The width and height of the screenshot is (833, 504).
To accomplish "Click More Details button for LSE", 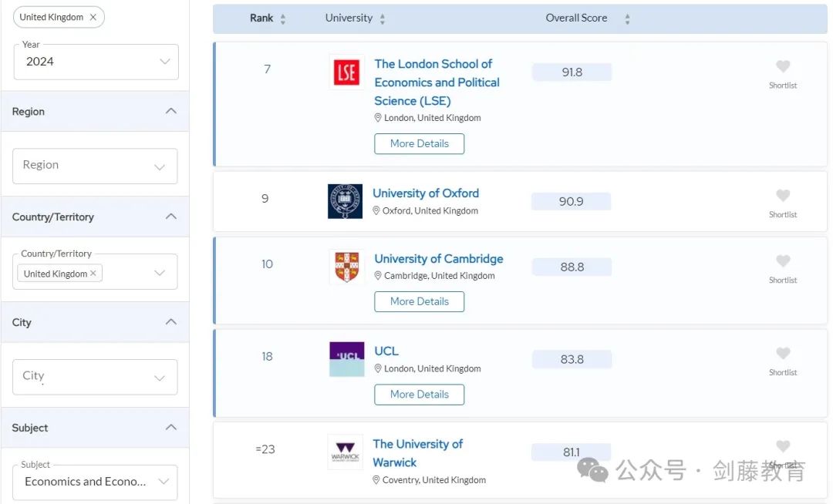I will [419, 143].
